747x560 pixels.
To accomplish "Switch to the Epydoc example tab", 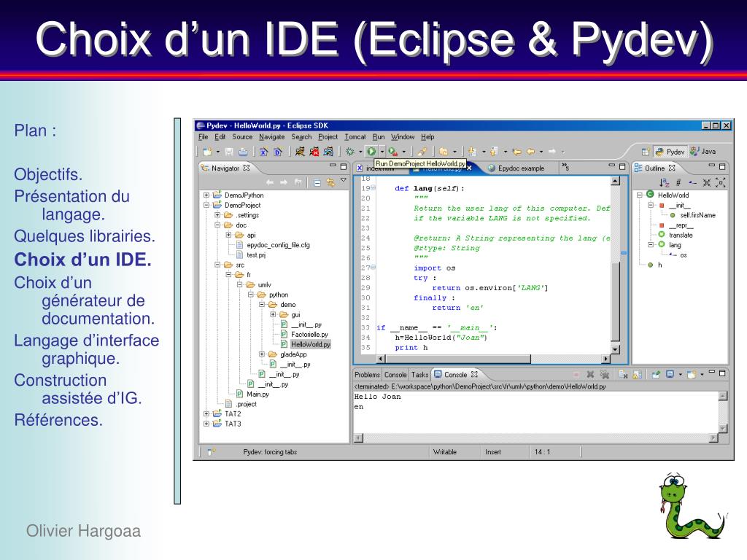I will coord(516,168).
